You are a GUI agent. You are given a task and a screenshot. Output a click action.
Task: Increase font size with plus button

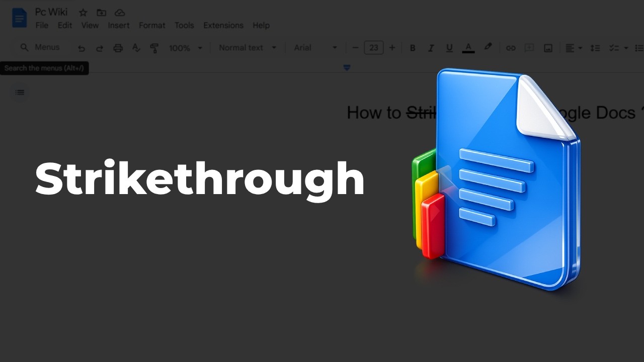(392, 48)
